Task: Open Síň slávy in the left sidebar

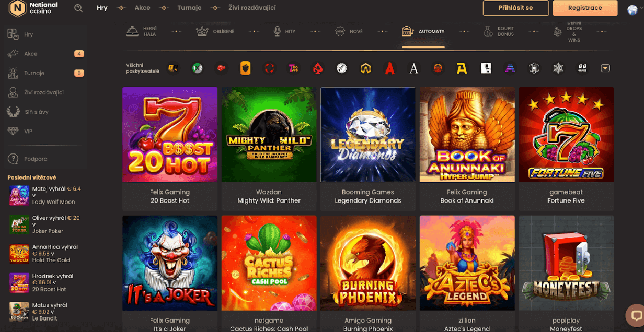Action: 36,112
